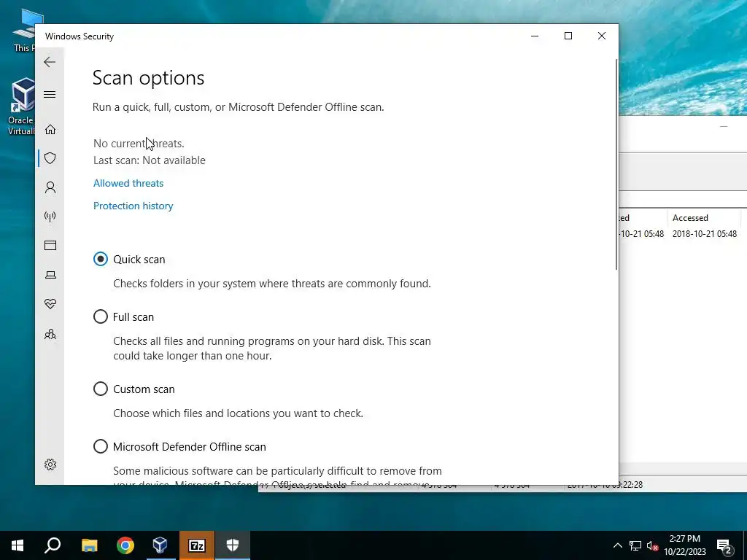Viewport: 747px width, 560px height.
Task: Click the Scan options heading
Action: click(148, 77)
